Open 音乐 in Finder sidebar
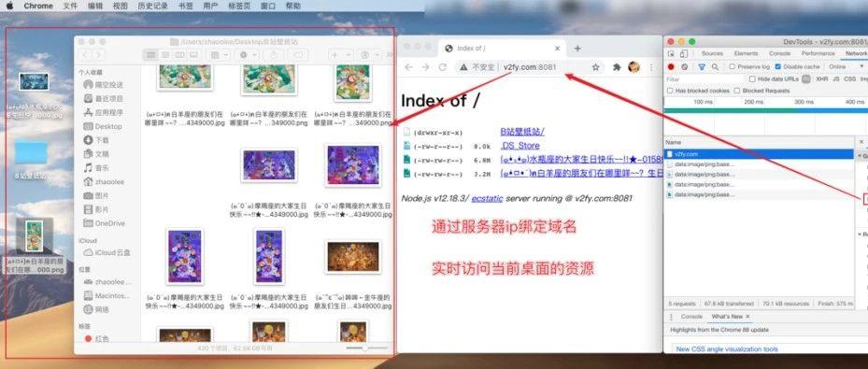The height and width of the screenshot is (369, 868). (97, 167)
